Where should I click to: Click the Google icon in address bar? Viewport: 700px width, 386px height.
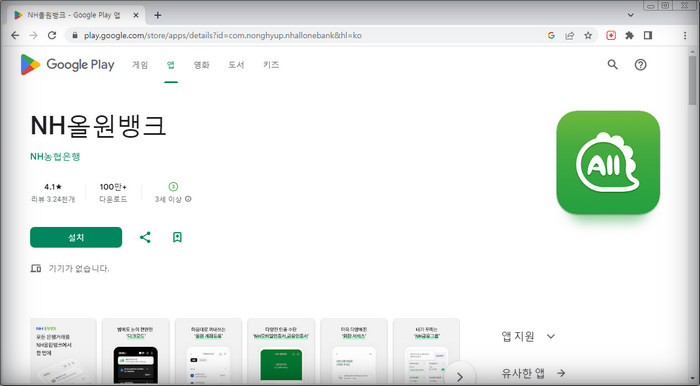pos(551,35)
